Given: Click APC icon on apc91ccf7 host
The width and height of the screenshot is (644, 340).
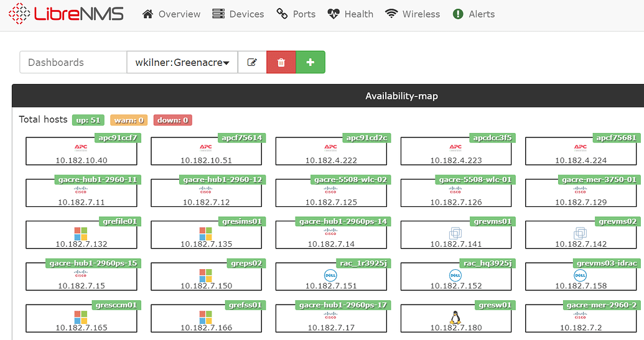Looking at the screenshot, I should (x=81, y=147).
